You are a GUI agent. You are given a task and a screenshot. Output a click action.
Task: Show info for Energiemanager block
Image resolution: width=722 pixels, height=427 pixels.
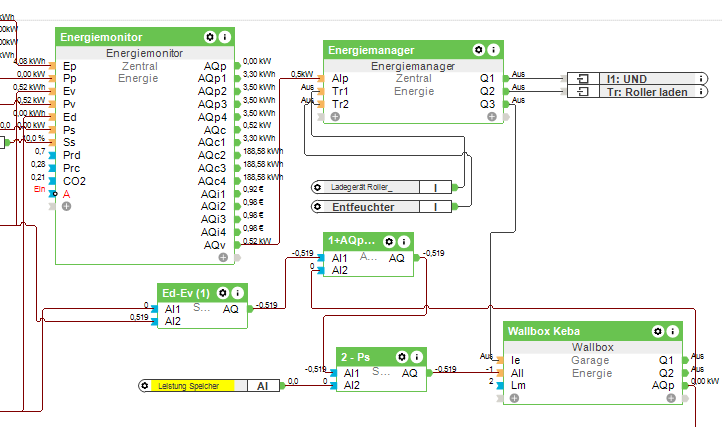[x=494, y=50]
